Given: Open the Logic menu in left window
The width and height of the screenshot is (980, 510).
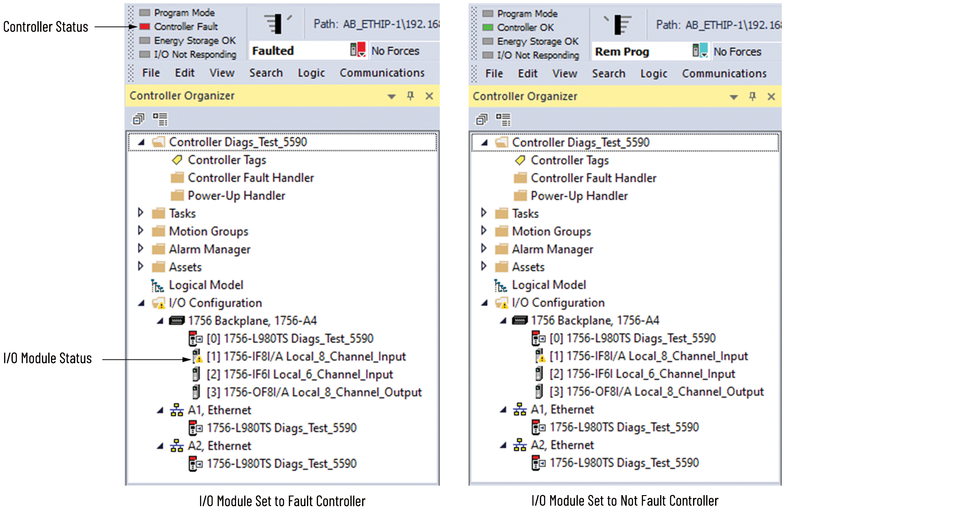Looking at the screenshot, I should (x=311, y=73).
